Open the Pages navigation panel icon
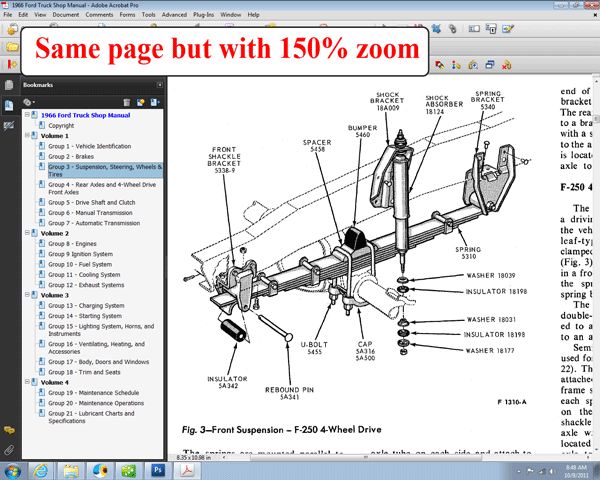This screenshot has width=600, height=480. pyautogui.click(x=9, y=85)
